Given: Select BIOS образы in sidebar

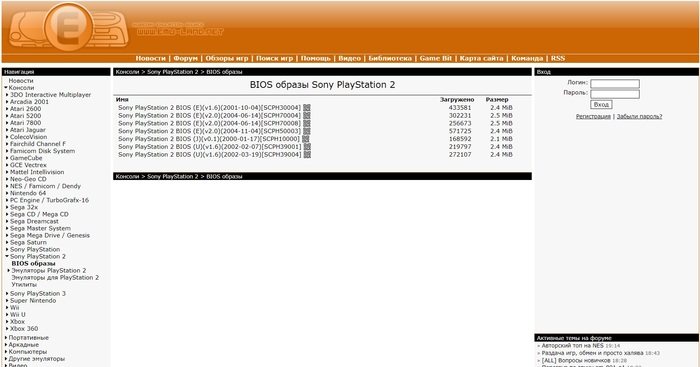Looking at the screenshot, I should pyautogui.click(x=33, y=263).
